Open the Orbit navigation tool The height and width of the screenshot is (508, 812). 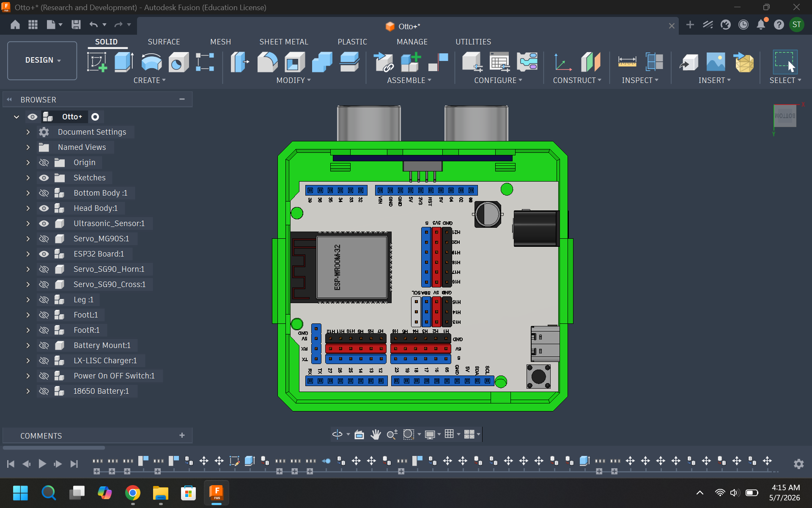pyautogui.click(x=337, y=434)
